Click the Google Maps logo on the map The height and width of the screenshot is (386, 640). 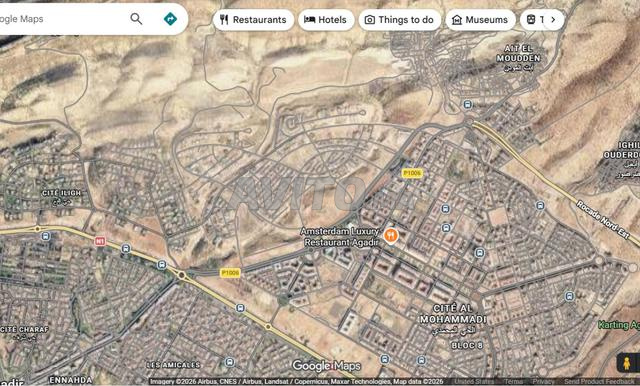pos(326,366)
